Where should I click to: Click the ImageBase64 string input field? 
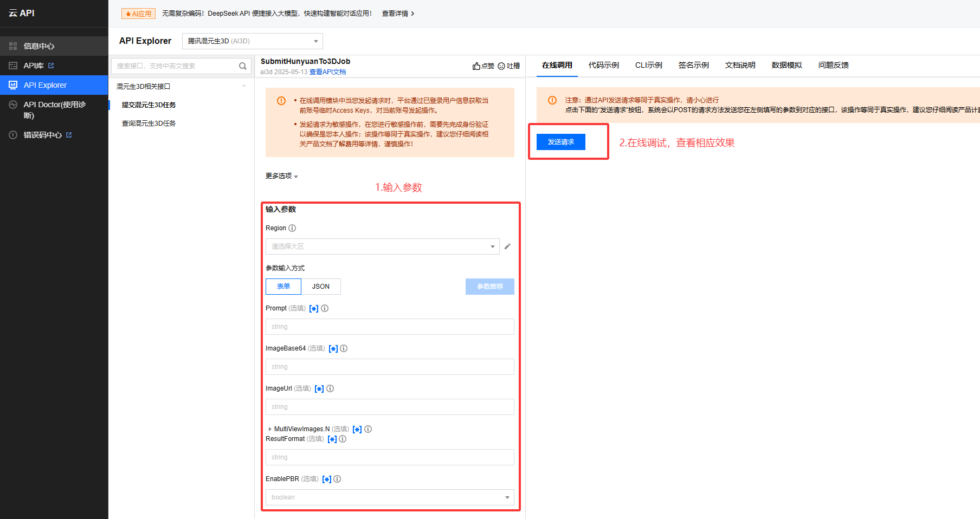pyautogui.click(x=390, y=367)
